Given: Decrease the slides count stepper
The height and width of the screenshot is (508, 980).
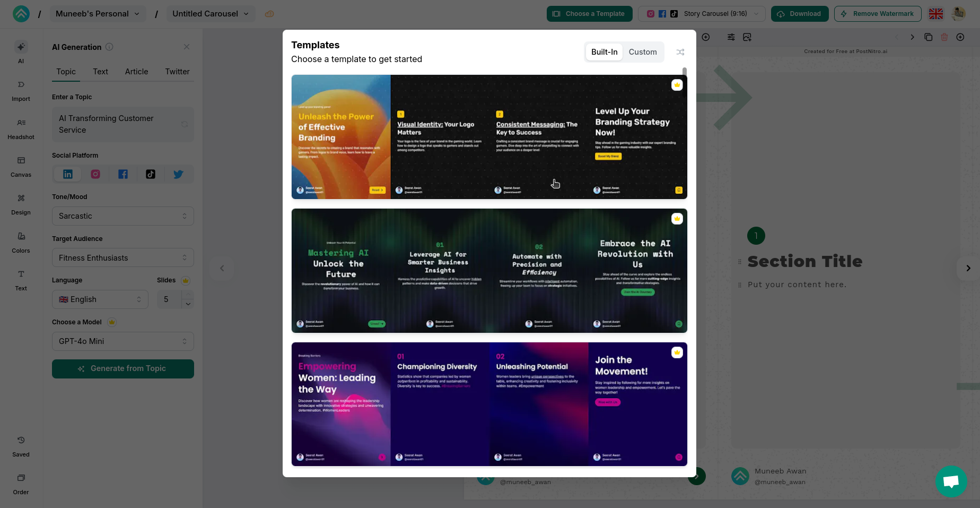Looking at the screenshot, I should (188, 304).
